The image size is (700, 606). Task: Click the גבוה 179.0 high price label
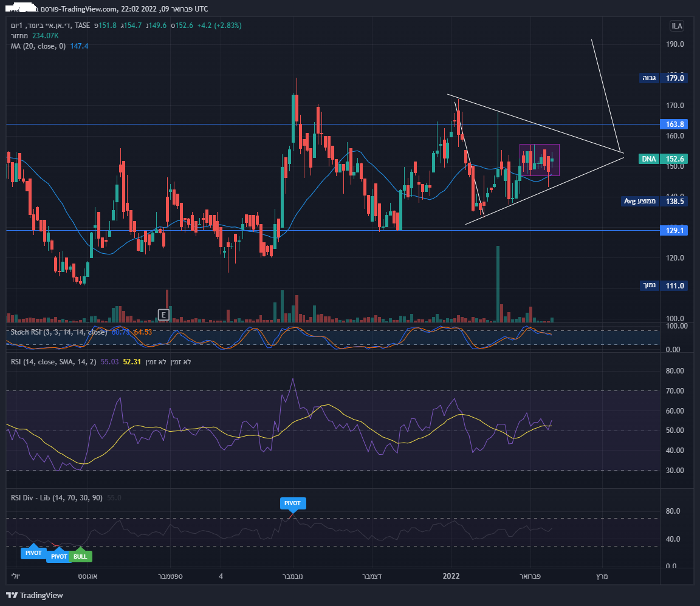click(664, 78)
